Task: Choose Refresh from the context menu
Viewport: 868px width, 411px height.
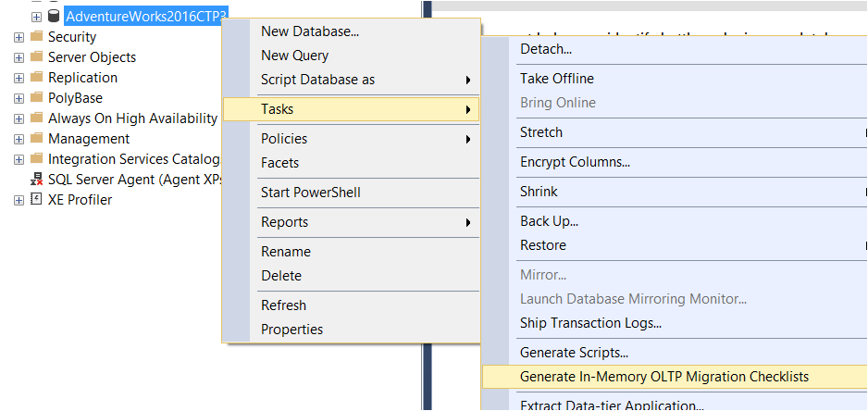Action: [x=351, y=305]
